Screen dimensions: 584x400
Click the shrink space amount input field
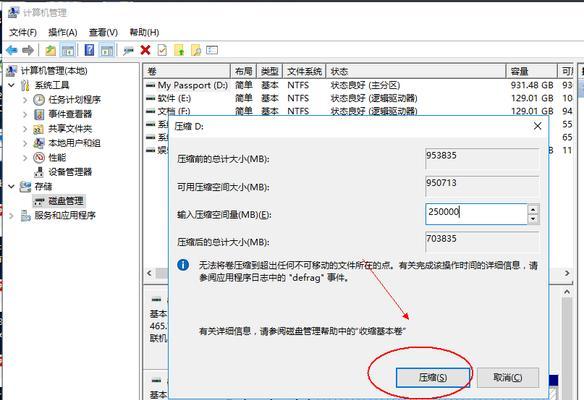(x=476, y=214)
